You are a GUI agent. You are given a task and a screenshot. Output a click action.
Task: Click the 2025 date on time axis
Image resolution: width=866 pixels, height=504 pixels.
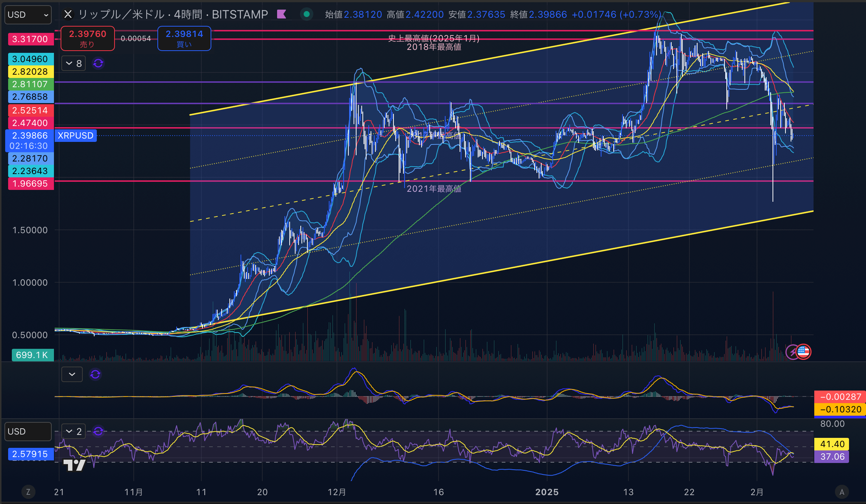pyautogui.click(x=547, y=492)
